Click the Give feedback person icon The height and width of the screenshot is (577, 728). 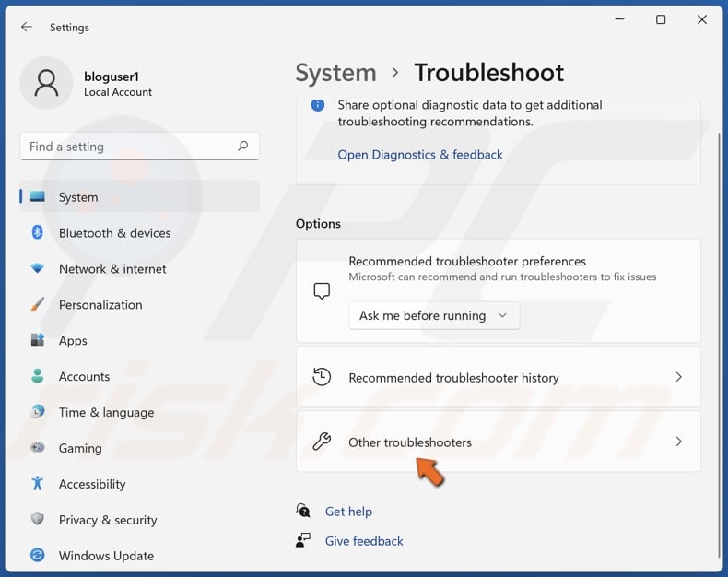point(303,540)
